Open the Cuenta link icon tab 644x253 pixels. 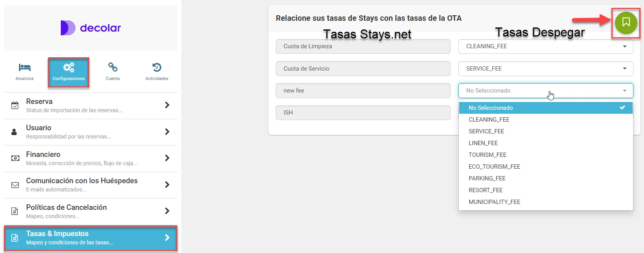[x=112, y=72]
